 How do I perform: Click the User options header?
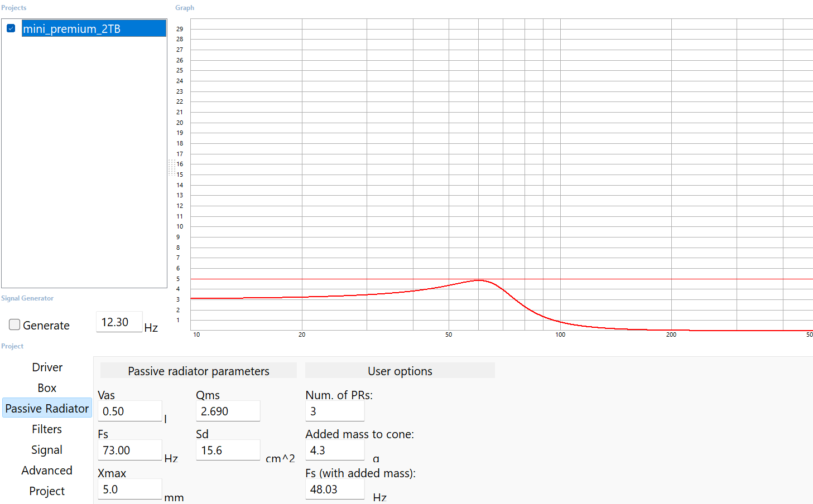coord(400,371)
